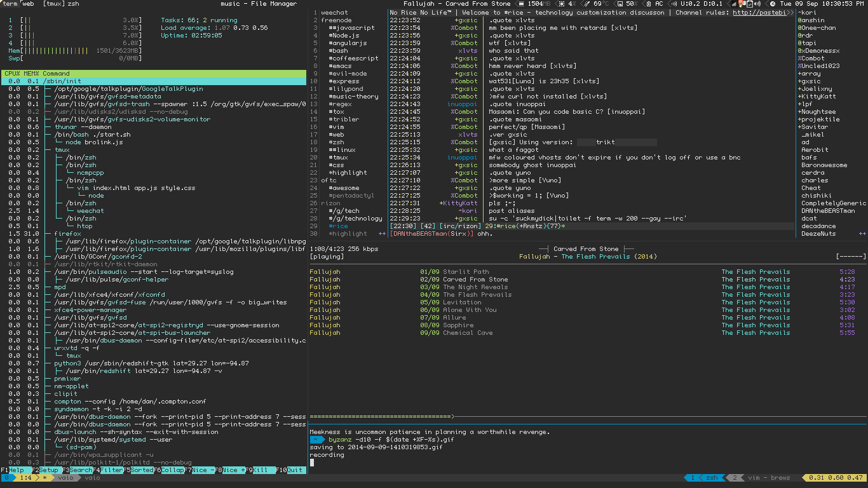Expand the freenode server in weechat buffer list

[x=337, y=20]
